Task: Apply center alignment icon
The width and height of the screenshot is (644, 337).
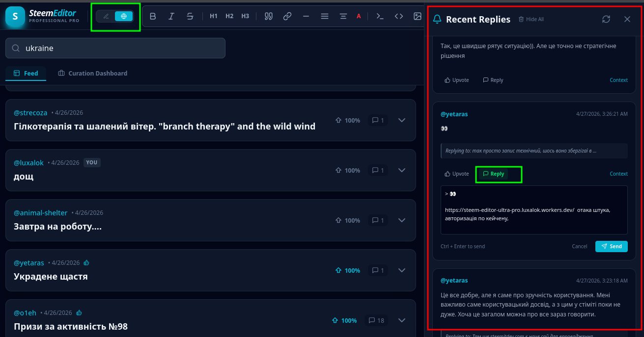Action: coord(343,16)
